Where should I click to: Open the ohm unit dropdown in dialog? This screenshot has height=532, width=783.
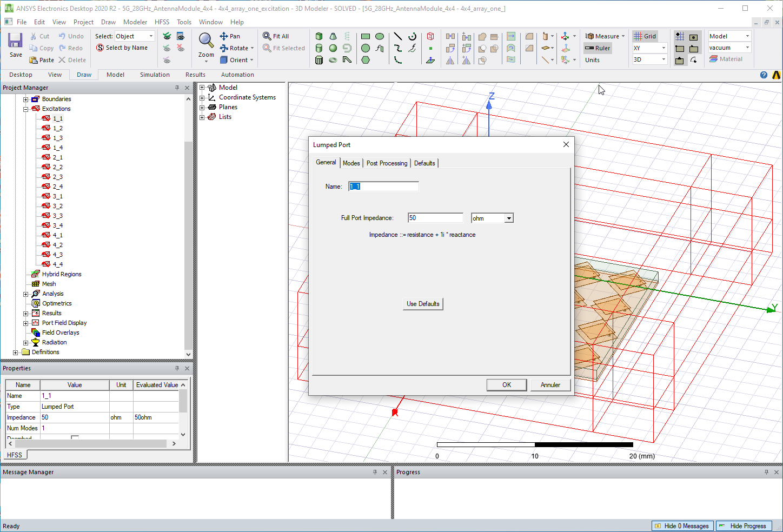coord(509,218)
